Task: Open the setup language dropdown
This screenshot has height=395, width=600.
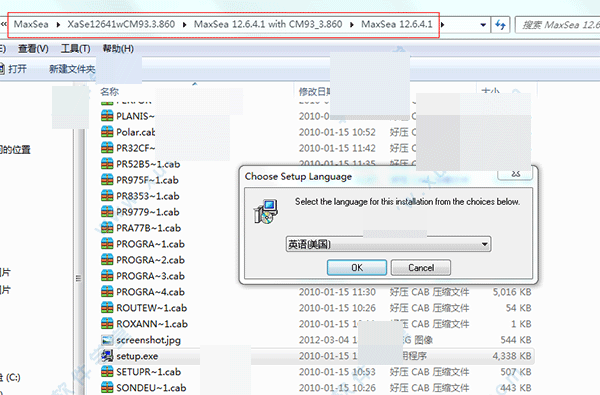Action: click(388, 244)
